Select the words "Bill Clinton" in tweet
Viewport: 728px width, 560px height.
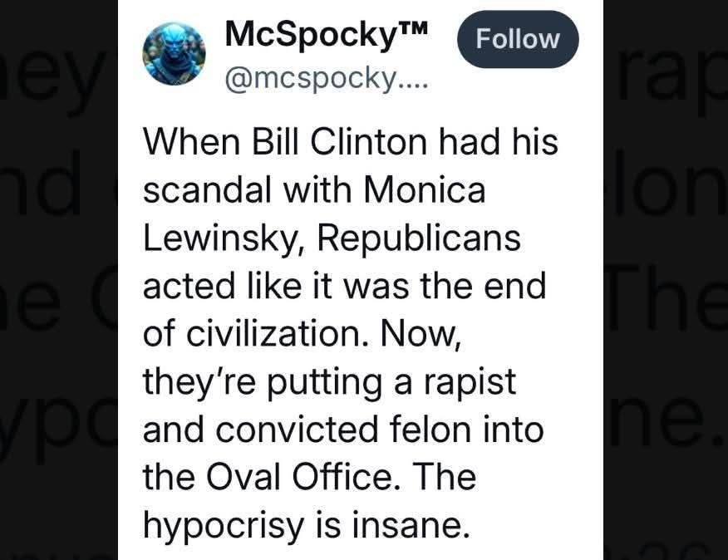(340, 141)
